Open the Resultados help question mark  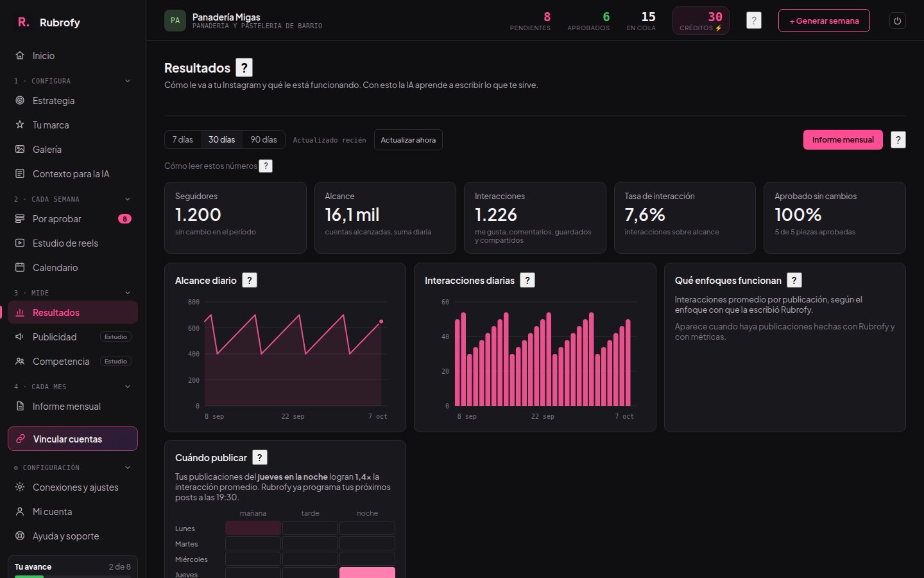(244, 67)
